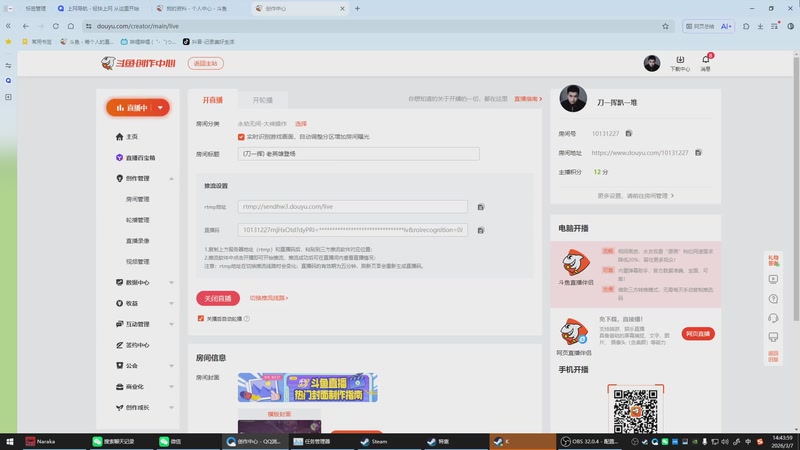The height and width of the screenshot is (450, 800).
Task: Open the 网页直播伴侣 icon
Action: (573, 332)
